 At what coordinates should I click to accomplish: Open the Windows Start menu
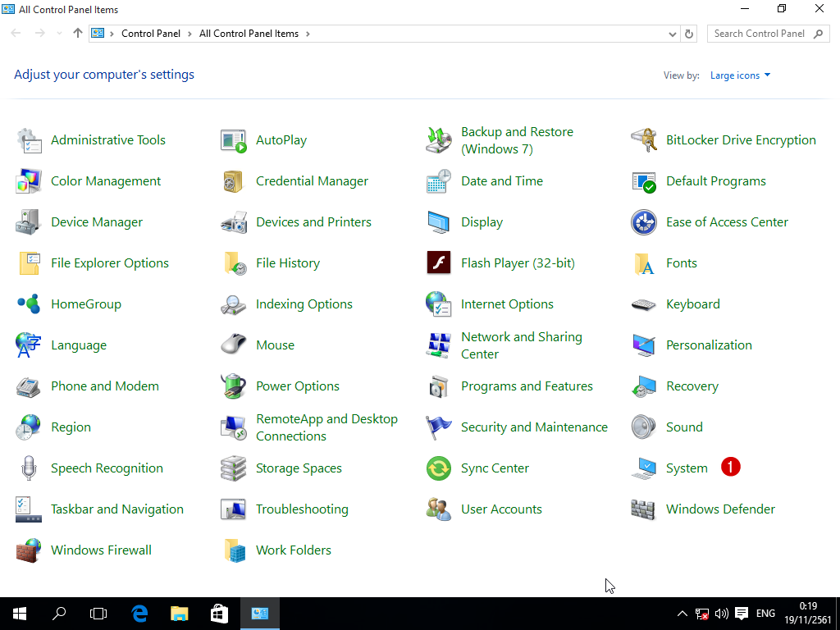click(20, 614)
